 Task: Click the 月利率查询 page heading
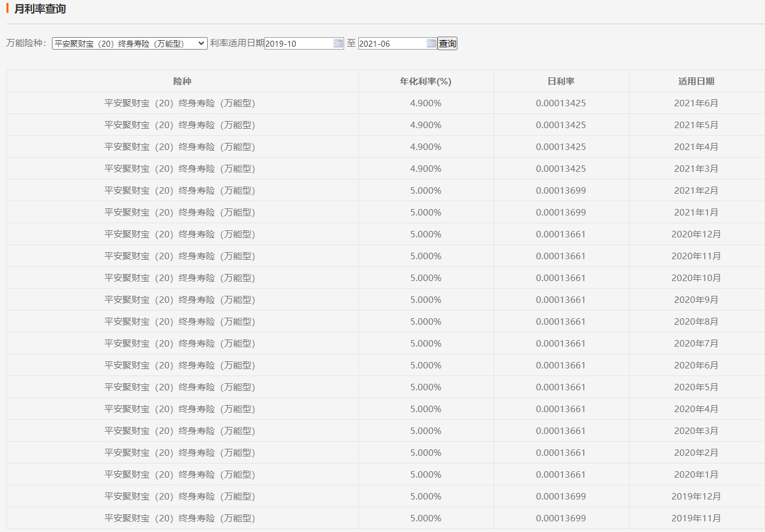pos(40,9)
